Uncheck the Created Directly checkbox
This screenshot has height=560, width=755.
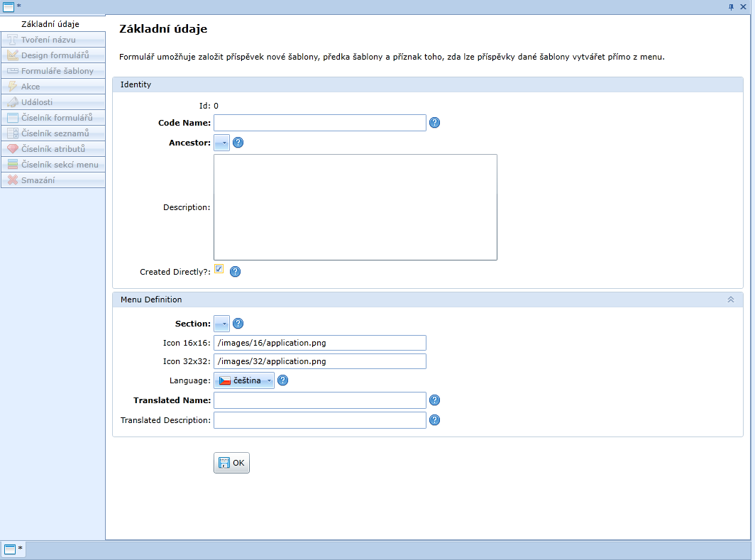click(x=219, y=269)
